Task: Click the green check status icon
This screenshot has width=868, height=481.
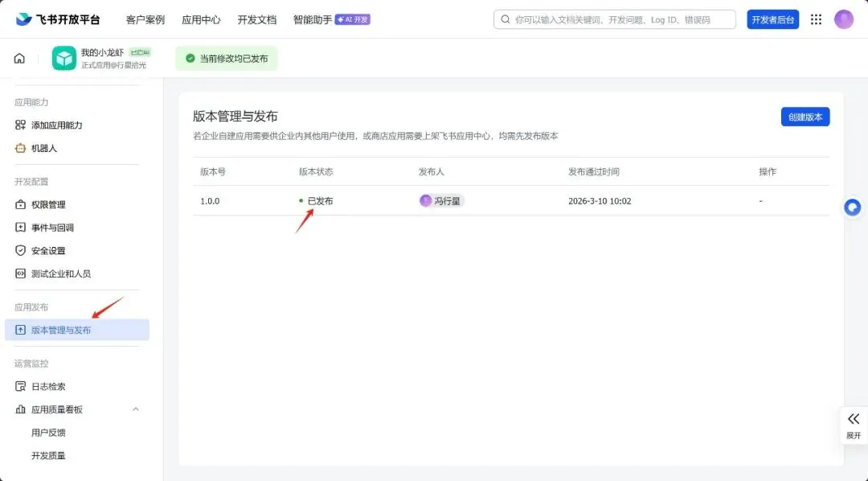Action: (x=190, y=59)
